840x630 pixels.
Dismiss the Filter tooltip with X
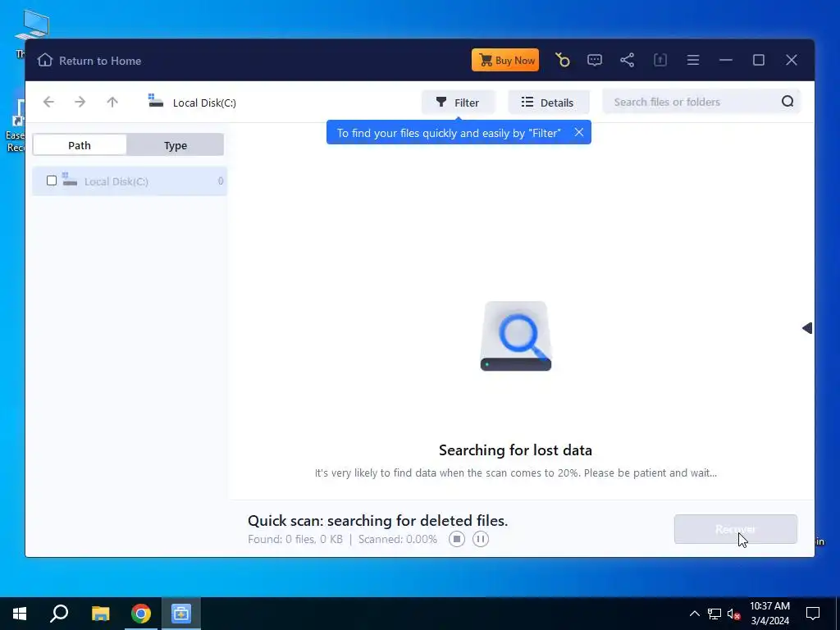click(579, 132)
